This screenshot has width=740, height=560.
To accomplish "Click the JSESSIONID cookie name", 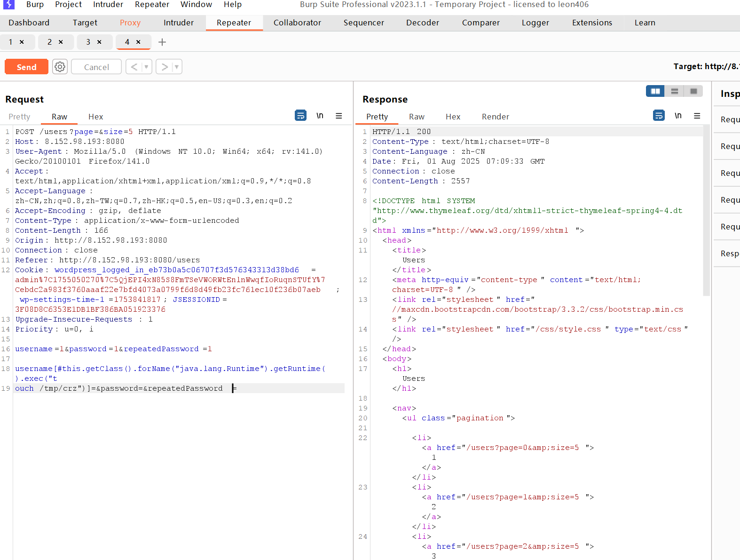I will [196, 300].
